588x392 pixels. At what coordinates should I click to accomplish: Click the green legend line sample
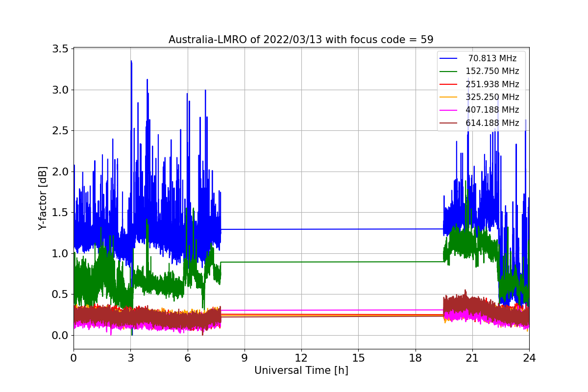coord(449,72)
